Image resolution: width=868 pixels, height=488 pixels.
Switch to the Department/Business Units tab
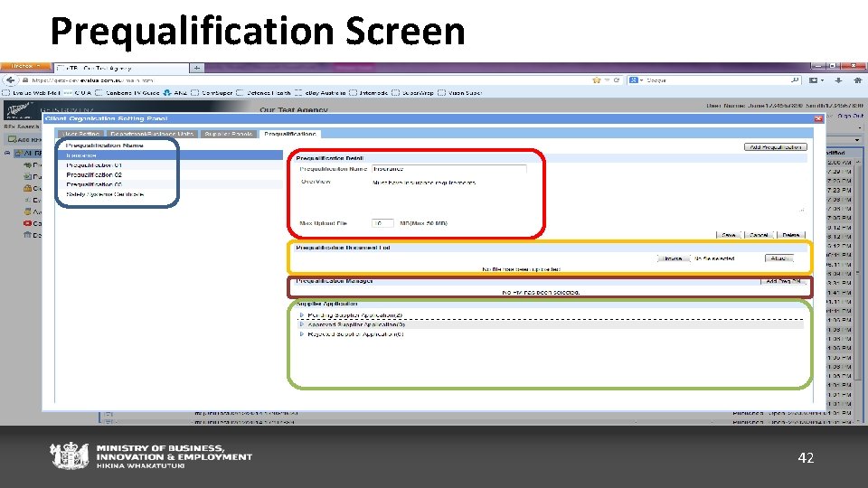(x=152, y=134)
